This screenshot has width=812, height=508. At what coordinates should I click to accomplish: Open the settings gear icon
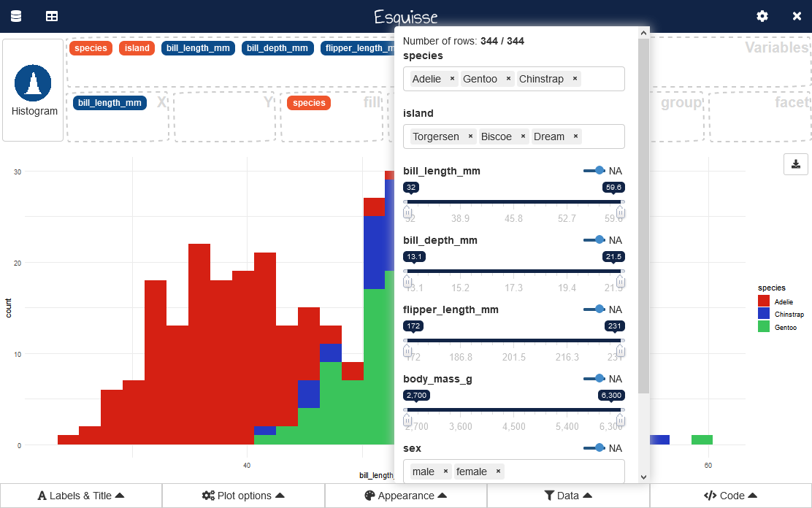pos(762,16)
